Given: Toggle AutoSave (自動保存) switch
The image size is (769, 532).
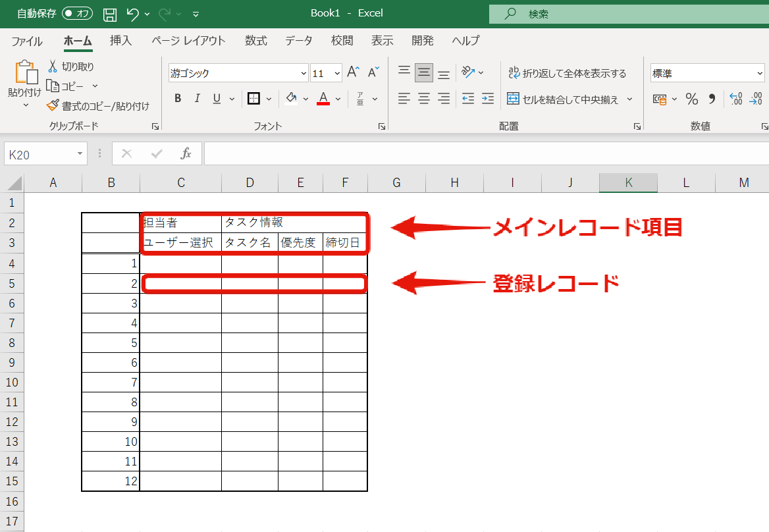Looking at the screenshot, I should click(78, 14).
